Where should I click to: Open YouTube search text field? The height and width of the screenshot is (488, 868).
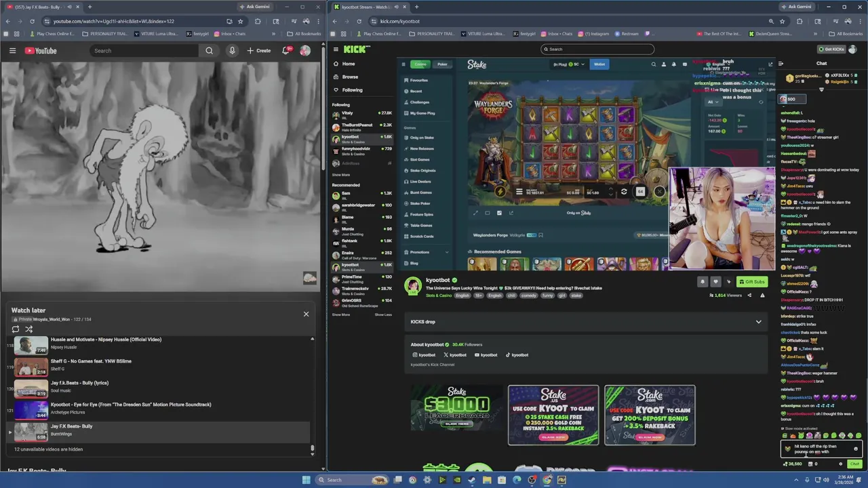[x=144, y=51]
